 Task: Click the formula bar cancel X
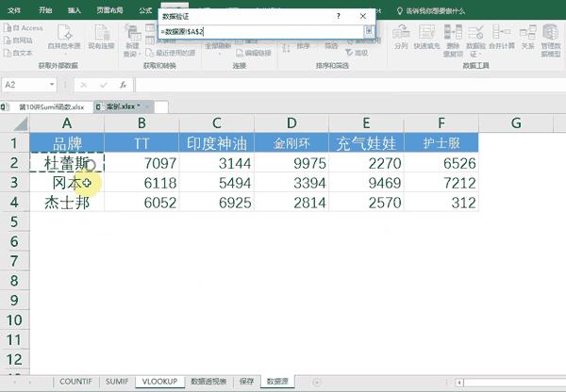pos(84,85)
